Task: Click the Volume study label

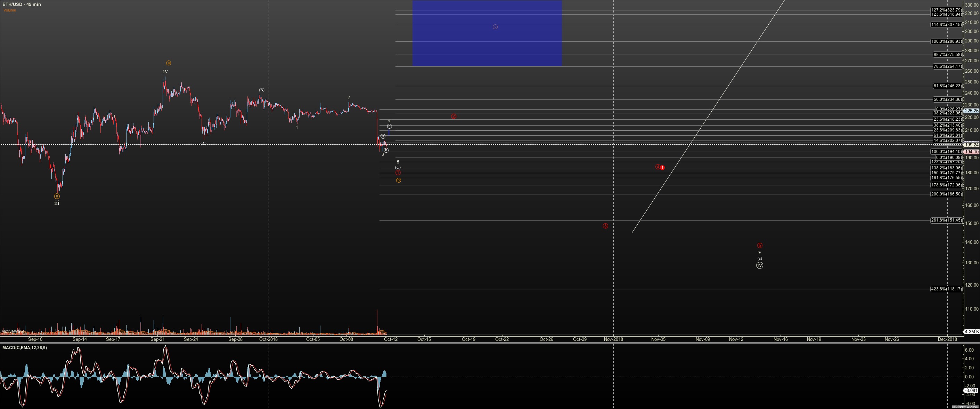Action: pos(10,10)
